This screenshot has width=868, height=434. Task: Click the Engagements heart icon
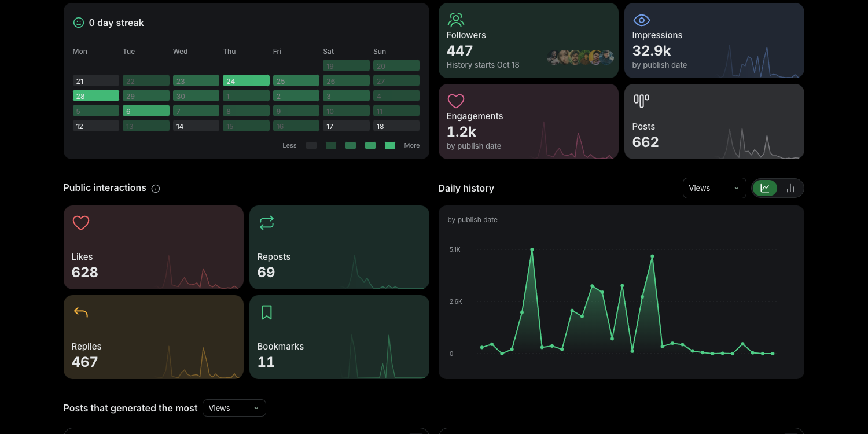click(456, 101)
